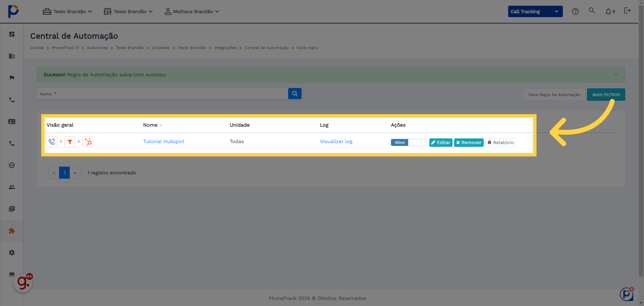Click in the search text field

[x=173, y=94]
